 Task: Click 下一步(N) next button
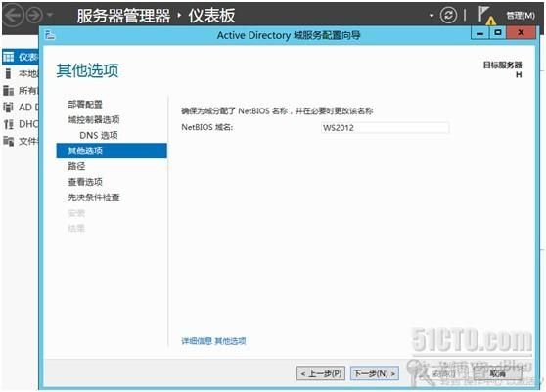click(x=375, y=373)
